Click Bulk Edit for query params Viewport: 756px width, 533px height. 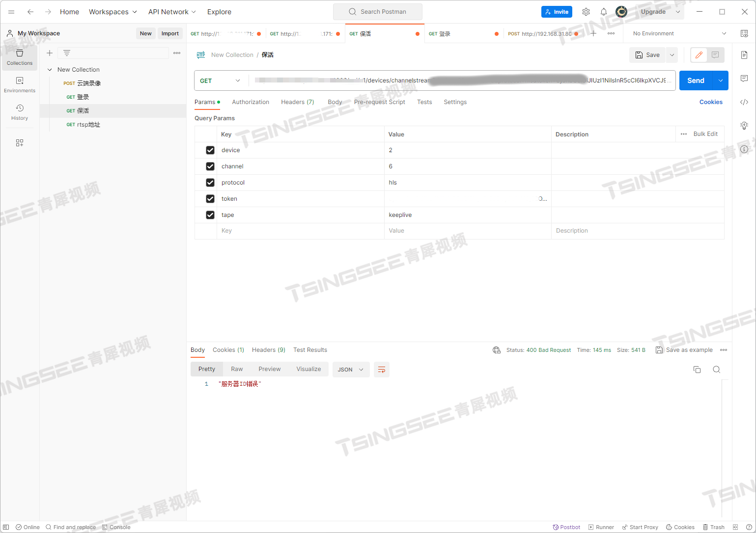705,134
